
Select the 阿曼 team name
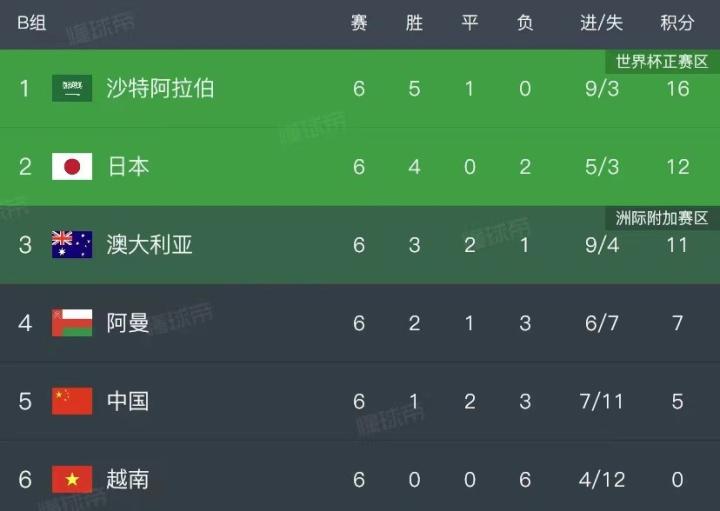coord(128,322)
